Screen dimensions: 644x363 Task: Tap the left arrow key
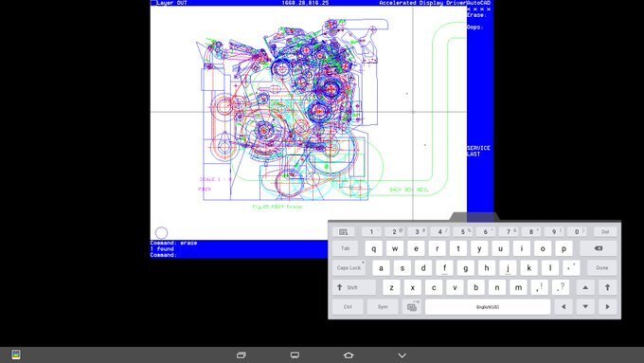tap(563, 307)
